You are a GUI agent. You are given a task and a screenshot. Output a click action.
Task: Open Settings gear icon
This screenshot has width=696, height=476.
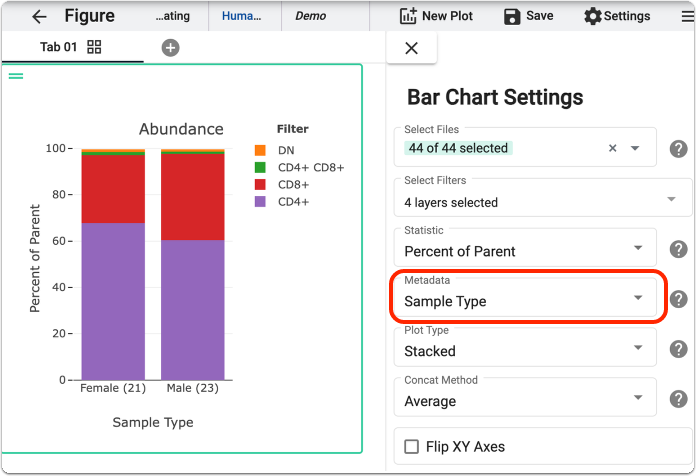click(593, 16)
